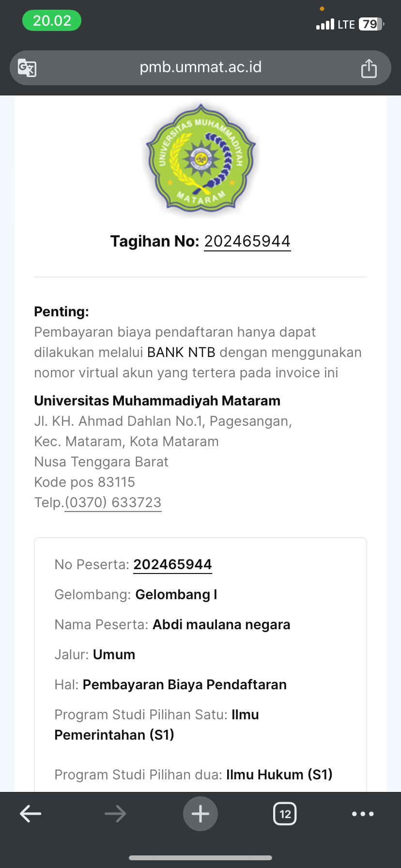Open a new tab with plus button
The width and height of the screenshot is (401, 868).
(200, 814)
